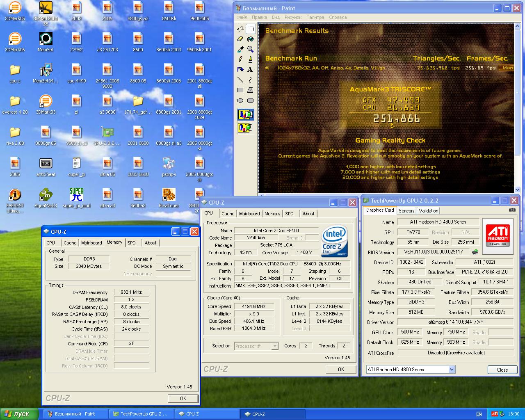The image size is (525, 420).
Task: Click the GPU name field RV770
Action: (x=413, y=232)
